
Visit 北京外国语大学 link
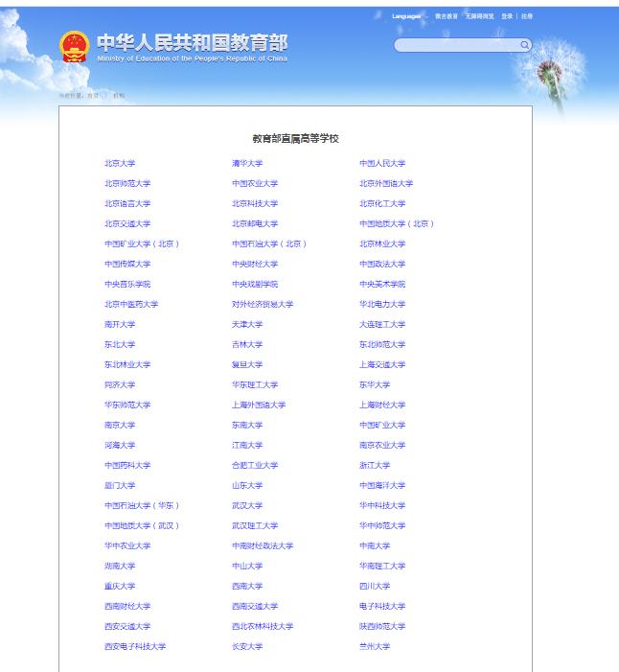point(386,183)
